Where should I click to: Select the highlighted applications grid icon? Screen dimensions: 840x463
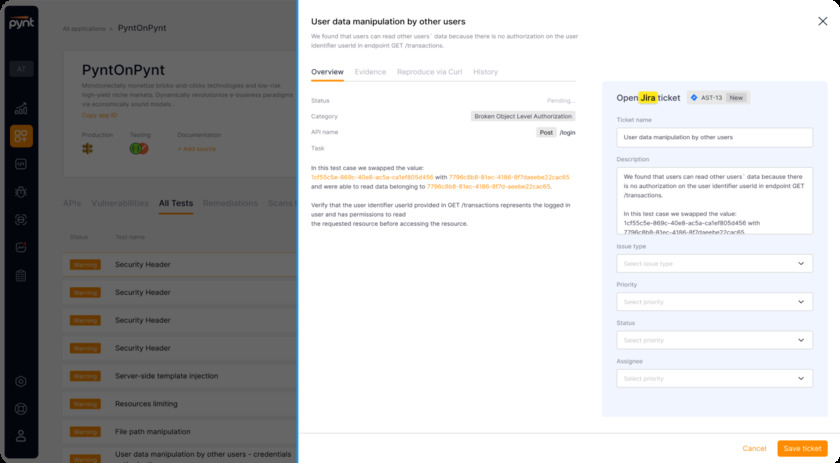21,136
